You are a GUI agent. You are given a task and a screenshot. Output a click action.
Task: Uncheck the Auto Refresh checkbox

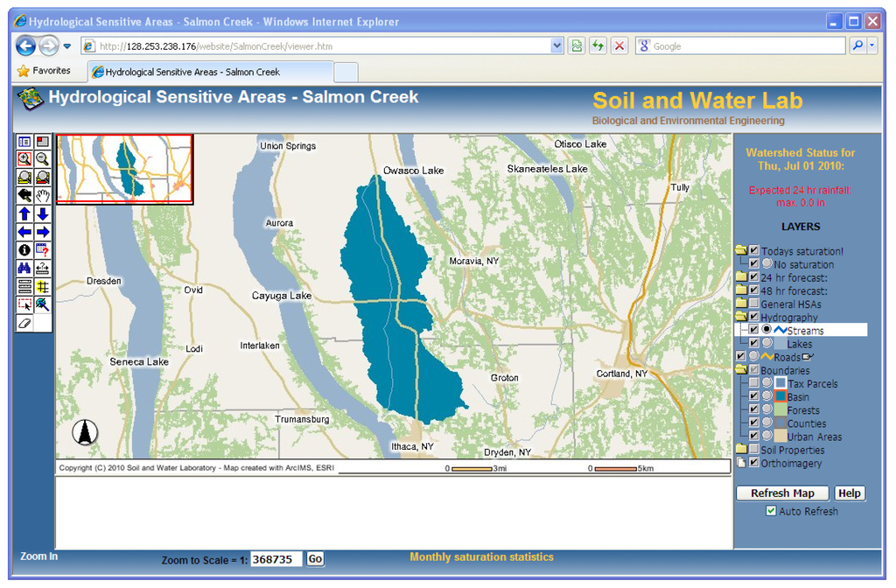[770, 511]
